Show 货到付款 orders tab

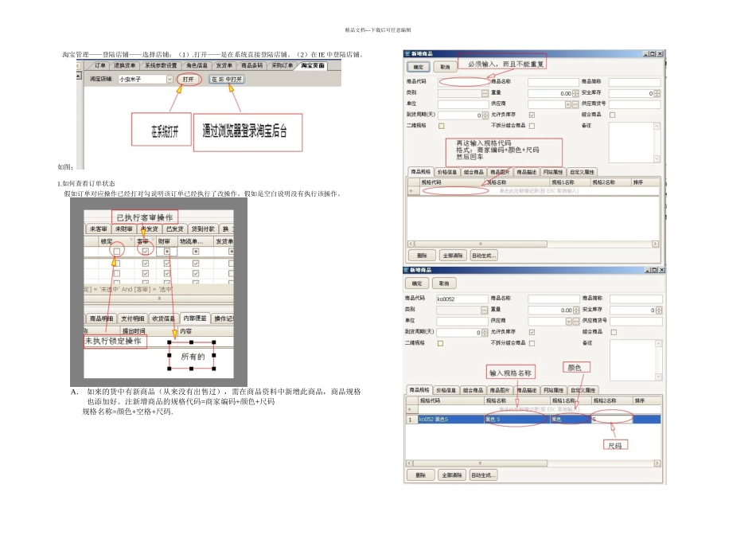tap(203, 228)
